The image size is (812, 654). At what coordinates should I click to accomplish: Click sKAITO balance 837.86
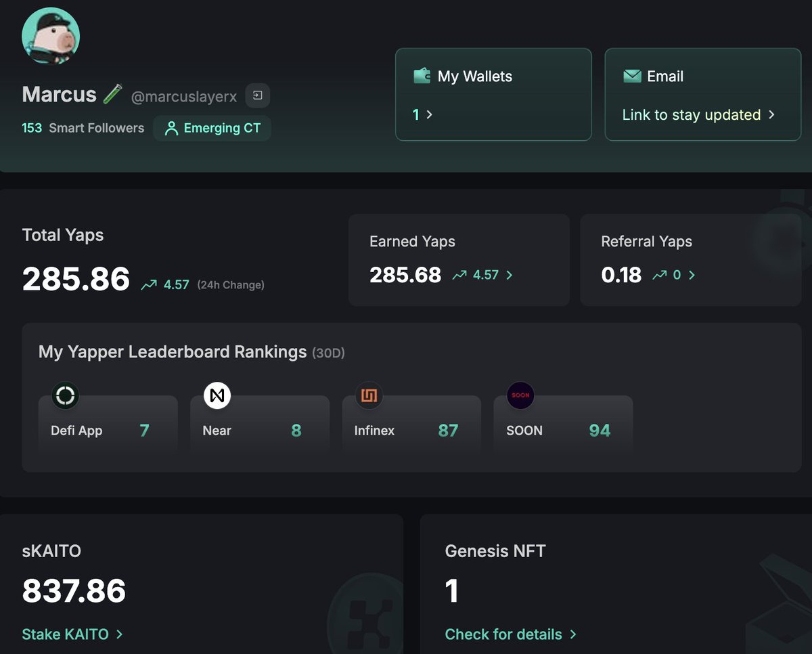(74, 591)
